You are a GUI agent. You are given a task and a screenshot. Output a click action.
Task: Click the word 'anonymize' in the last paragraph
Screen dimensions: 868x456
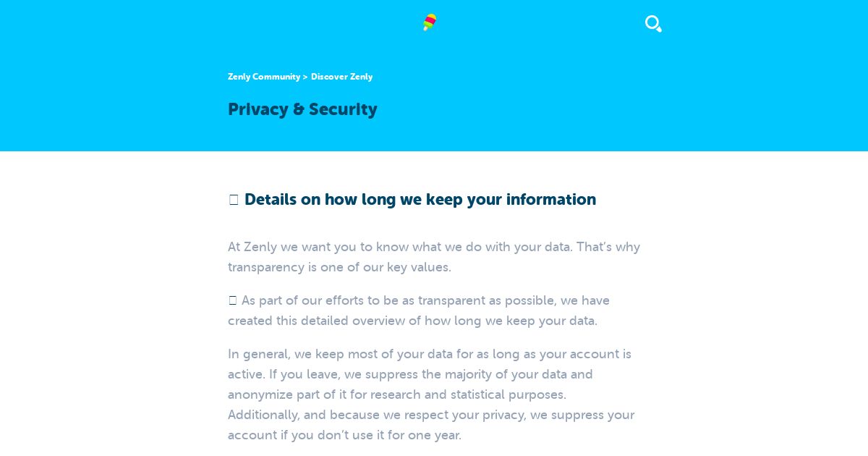260,394
